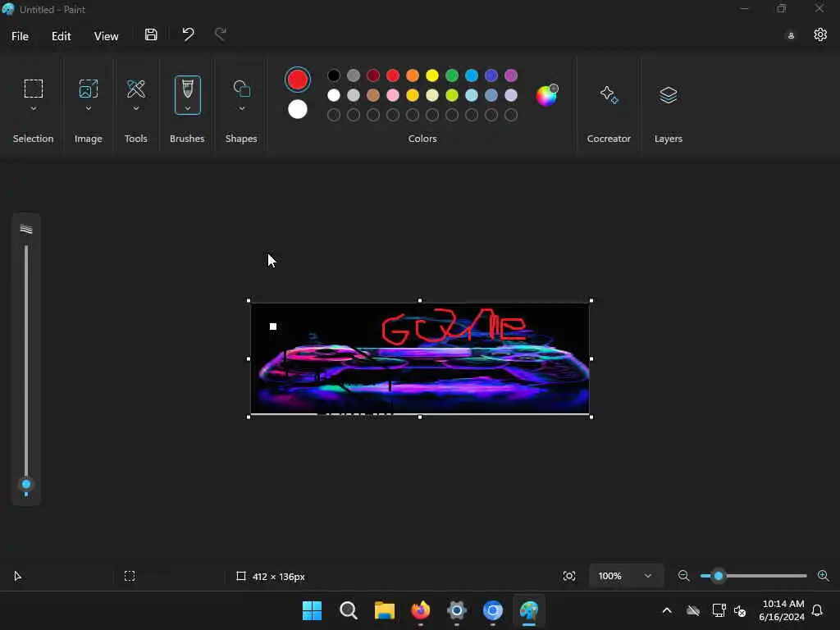The width and height of the screenshot is (840, 630).
Task: Open the notifications bell
Action: 817,610
